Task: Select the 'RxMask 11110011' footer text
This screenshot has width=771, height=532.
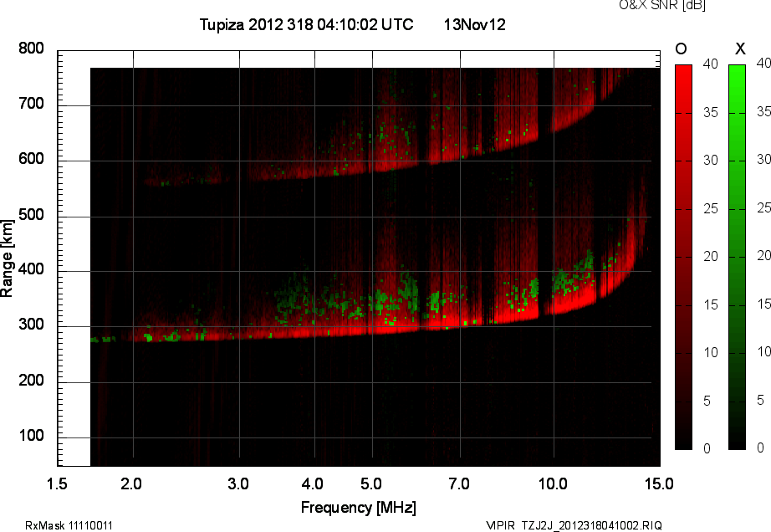Action: [69, 525]
